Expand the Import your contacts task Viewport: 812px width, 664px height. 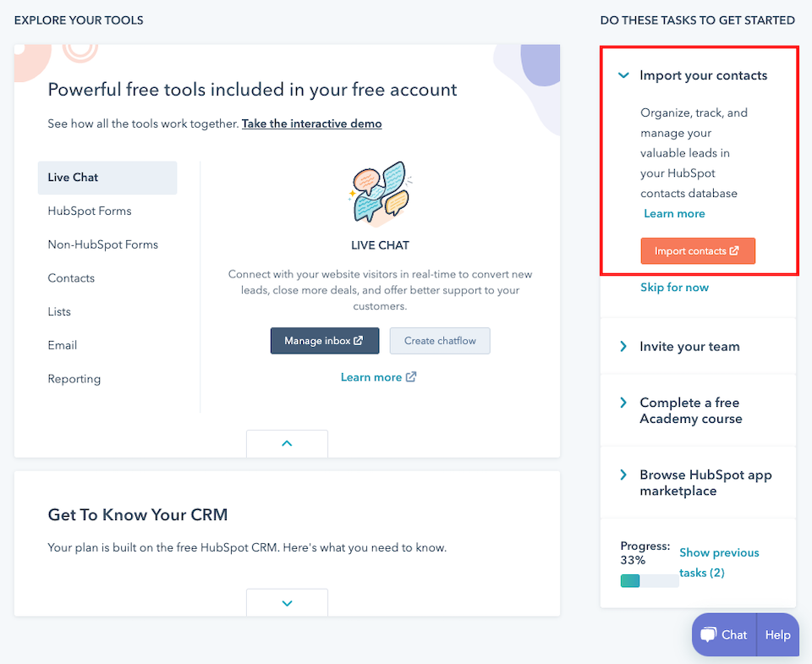tap(623, 75)
